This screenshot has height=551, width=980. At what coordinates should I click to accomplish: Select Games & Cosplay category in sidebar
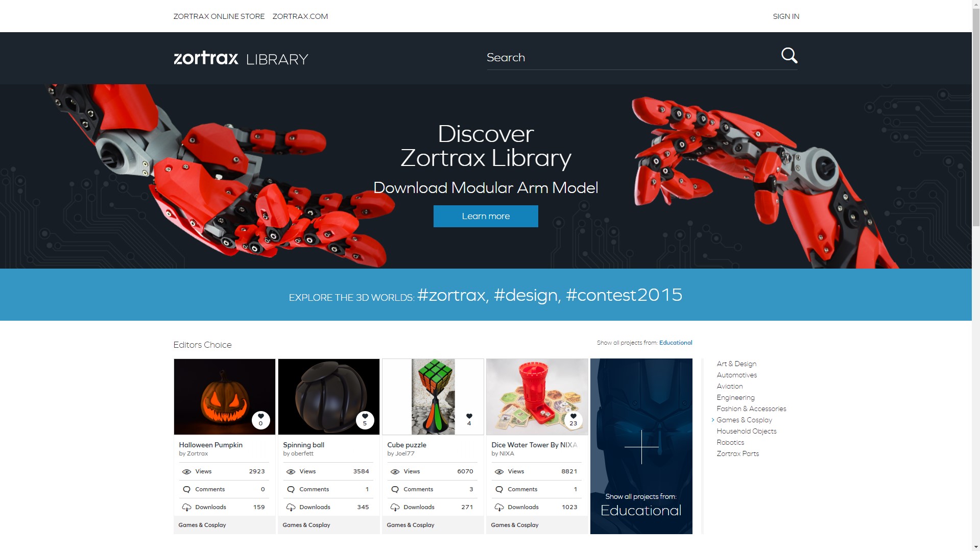744,420
